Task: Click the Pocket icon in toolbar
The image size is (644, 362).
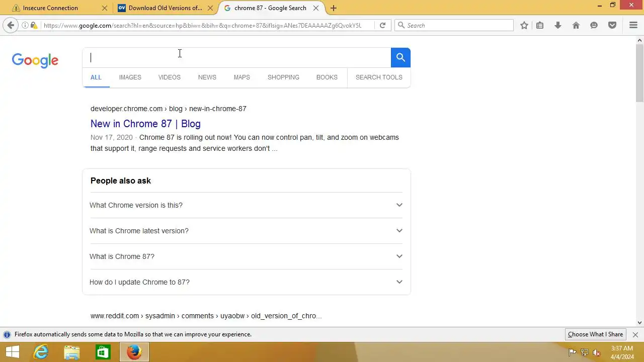Action: click(612, 25)
